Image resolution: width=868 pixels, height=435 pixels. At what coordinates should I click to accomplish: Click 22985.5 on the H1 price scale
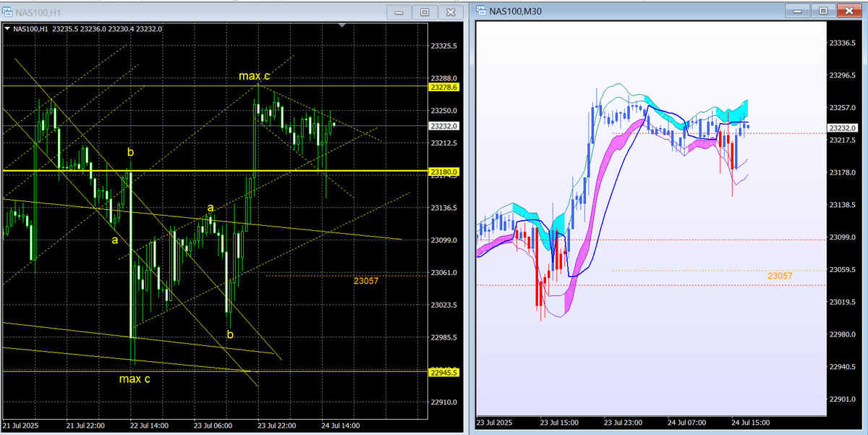pos(444,338)
